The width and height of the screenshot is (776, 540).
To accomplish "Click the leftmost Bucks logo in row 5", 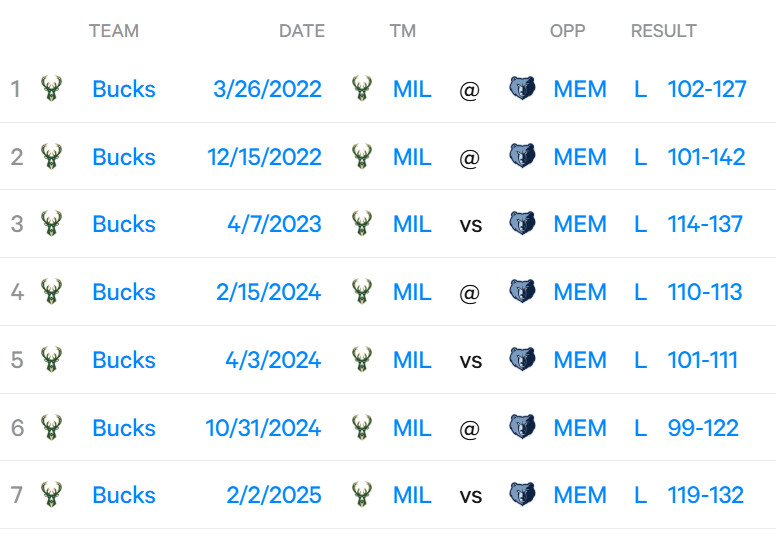I will 51,360.
